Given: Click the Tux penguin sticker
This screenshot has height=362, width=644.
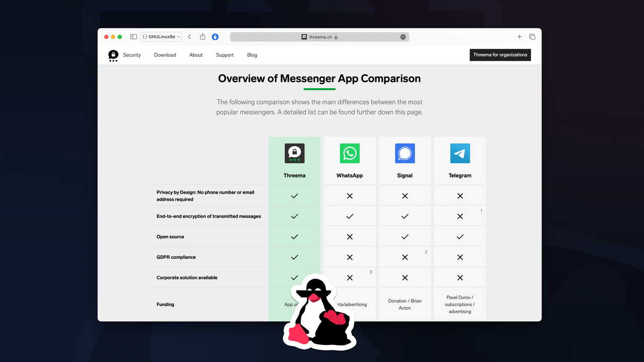Looking at the screenshot, I should (319, 312).
